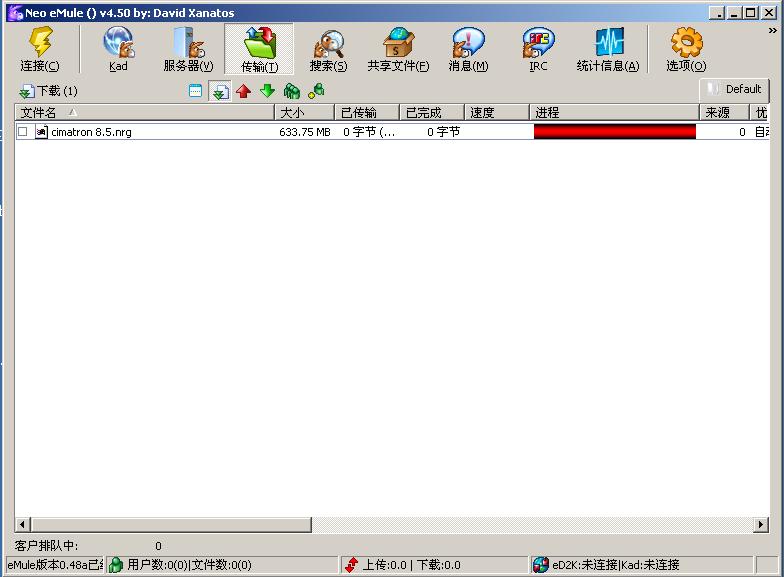Image resolution: width=784 pixels, height=577 pixels.
Task: Expand the toolbar overflow chevron
Action: [772, 31]
